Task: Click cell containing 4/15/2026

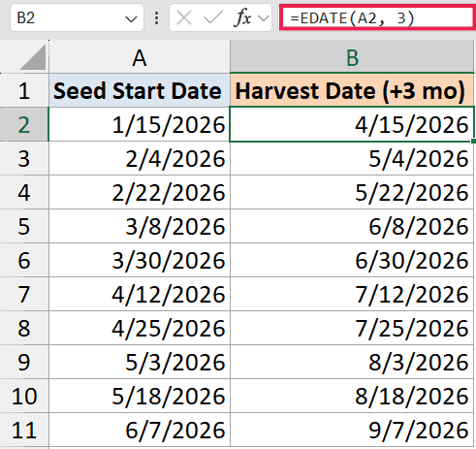Action: pyautogui.click(x=352, y=125)
